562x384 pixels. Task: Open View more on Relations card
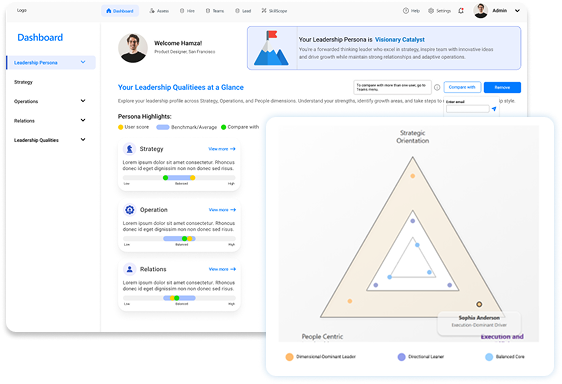222,269
